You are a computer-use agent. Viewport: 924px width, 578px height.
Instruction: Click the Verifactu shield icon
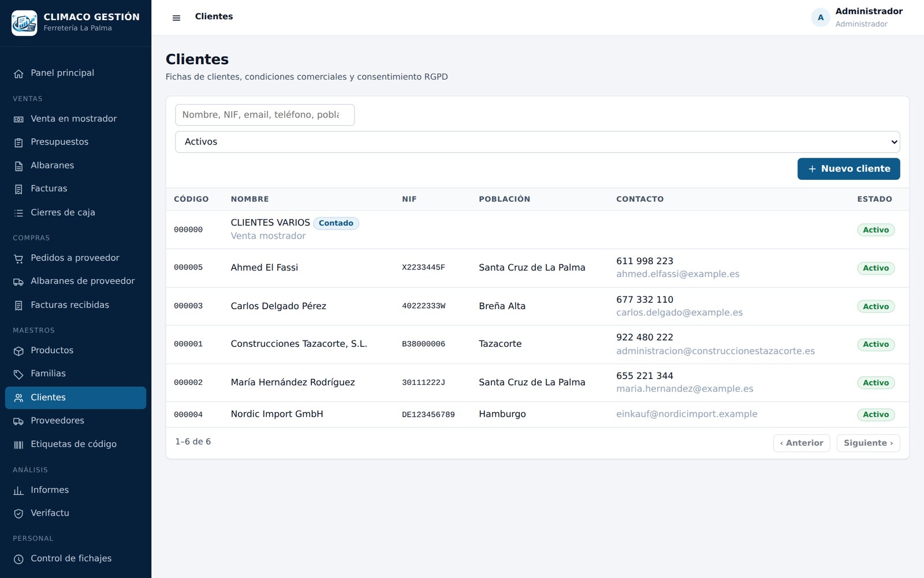tap(18, 513)
